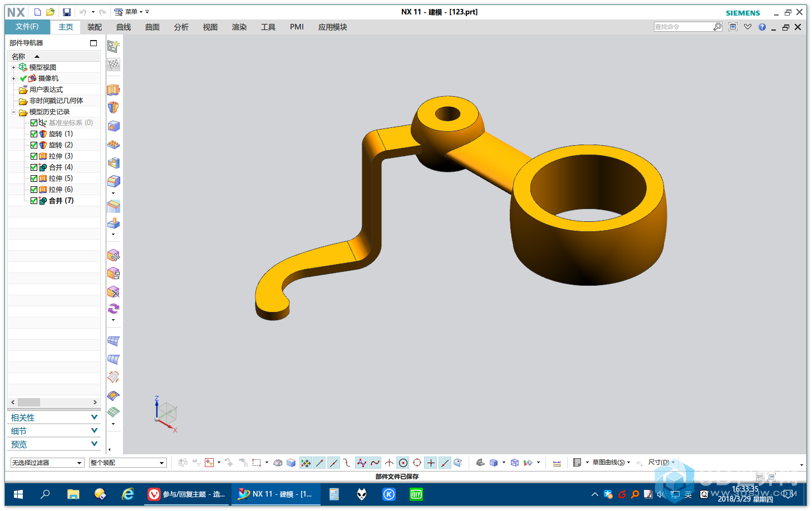This screenshot has height=511, width=812.
Task: Expand the 摄像机 tree node
Action: [x=13, y=78]
